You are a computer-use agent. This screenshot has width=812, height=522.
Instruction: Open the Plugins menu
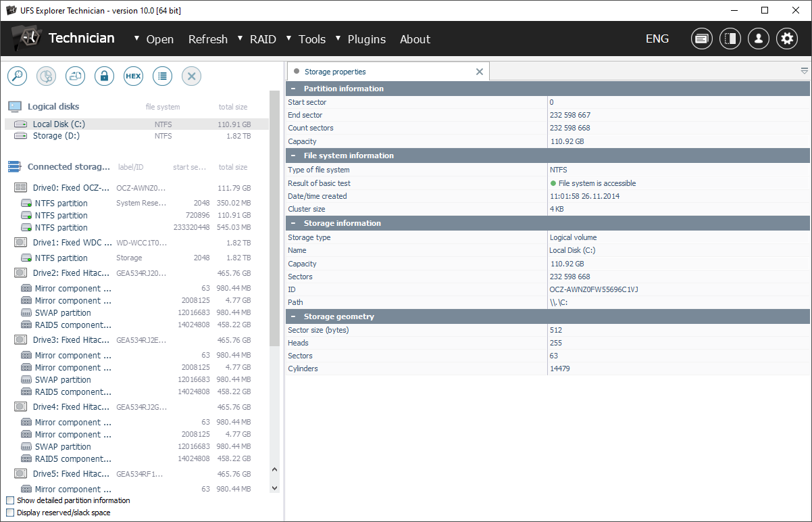pyautogui.click(x=367, y=39)
